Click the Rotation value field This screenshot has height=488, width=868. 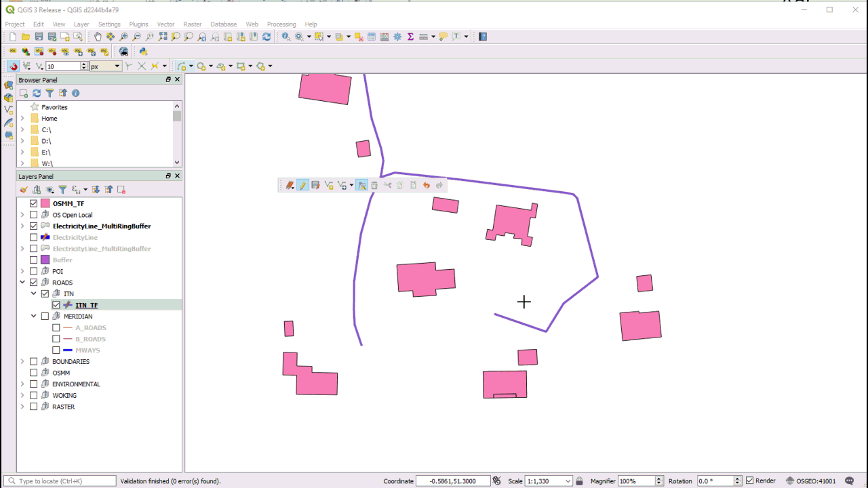click(x=715, y=481)
